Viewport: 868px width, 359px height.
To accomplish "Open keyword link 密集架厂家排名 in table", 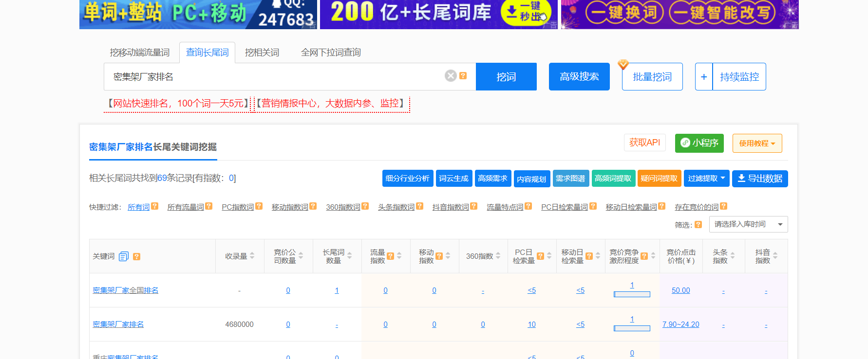I will click(118, 324).
